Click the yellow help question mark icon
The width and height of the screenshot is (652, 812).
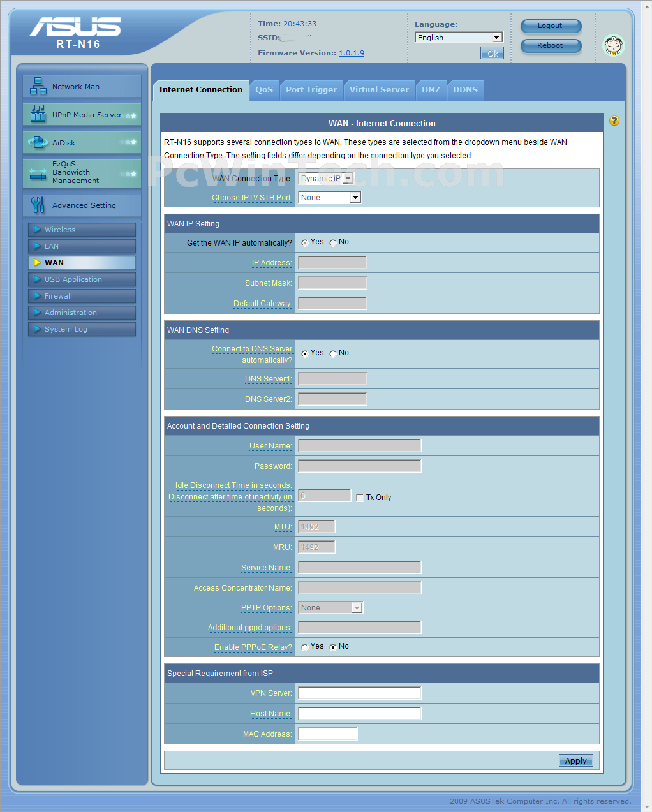pyautogui.click(x=614, y=121)
